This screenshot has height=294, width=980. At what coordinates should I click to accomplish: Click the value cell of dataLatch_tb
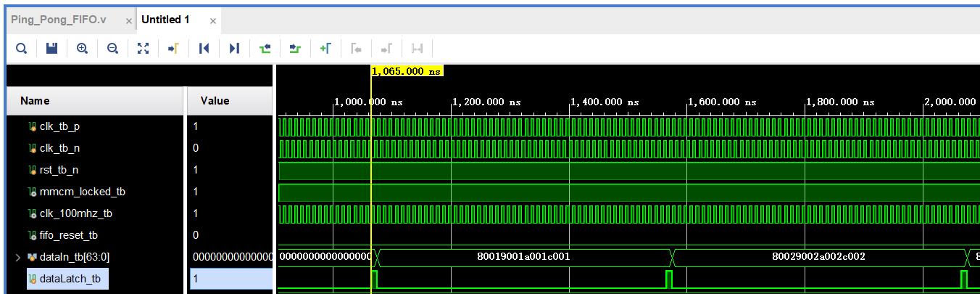pyautogui.click(x=230, y=279)
